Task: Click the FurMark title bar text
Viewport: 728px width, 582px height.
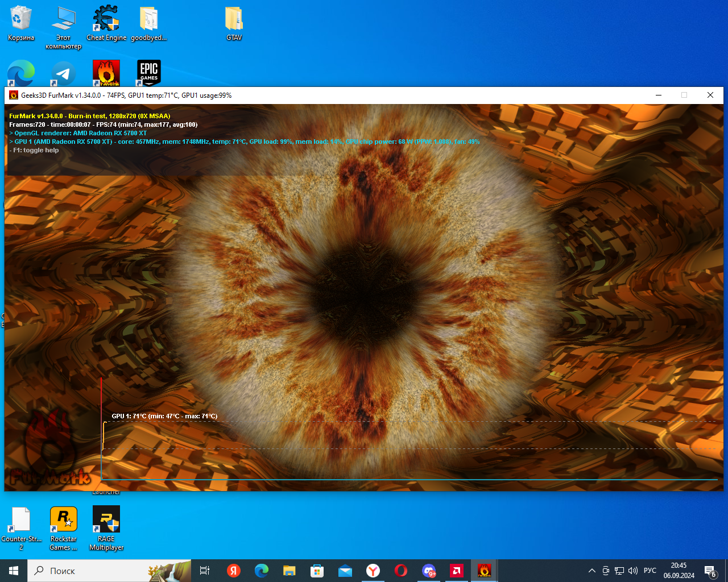Action: (x=126, y=95)
